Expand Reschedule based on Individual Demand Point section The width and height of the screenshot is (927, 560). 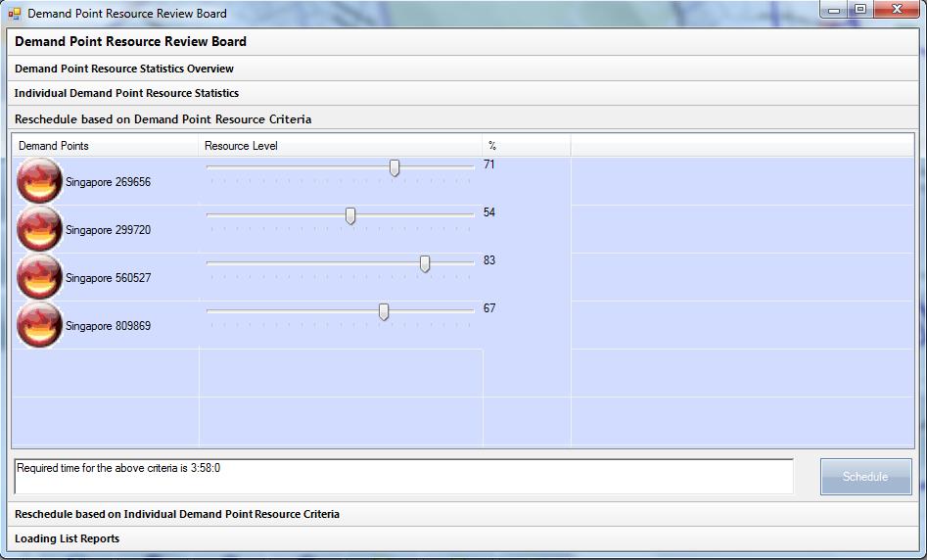[463, 514]
